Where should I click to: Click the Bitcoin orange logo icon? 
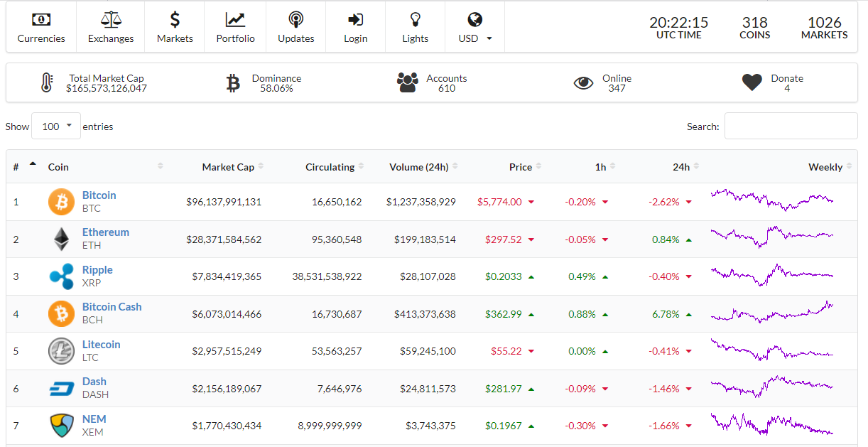point(61,202)
